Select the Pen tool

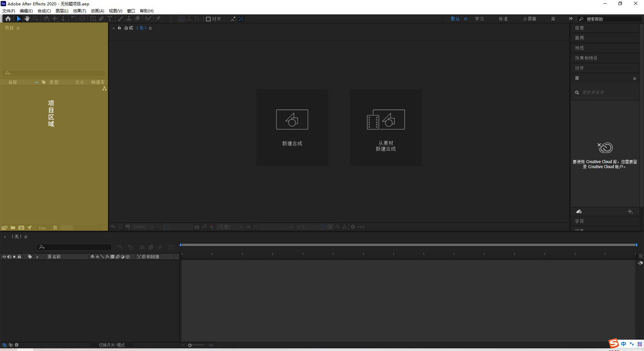(101, 19)
